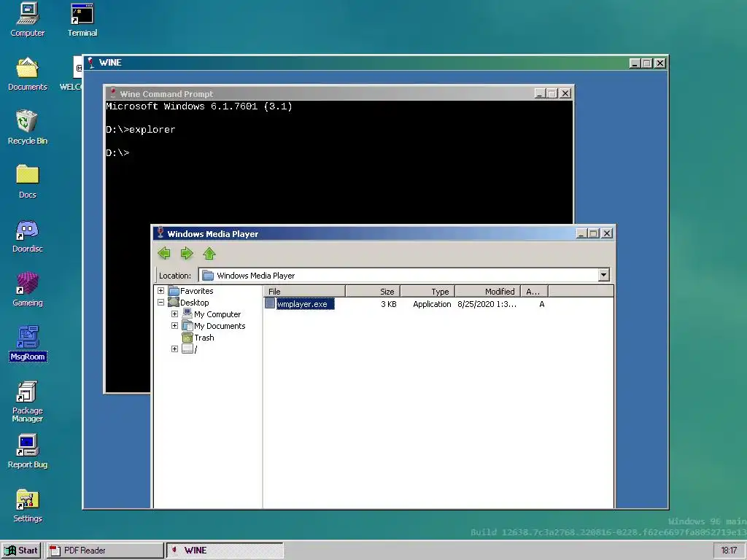Sort by the File column header
The width and height of the screenshot is (747, 560).
(x=304, y=292)
